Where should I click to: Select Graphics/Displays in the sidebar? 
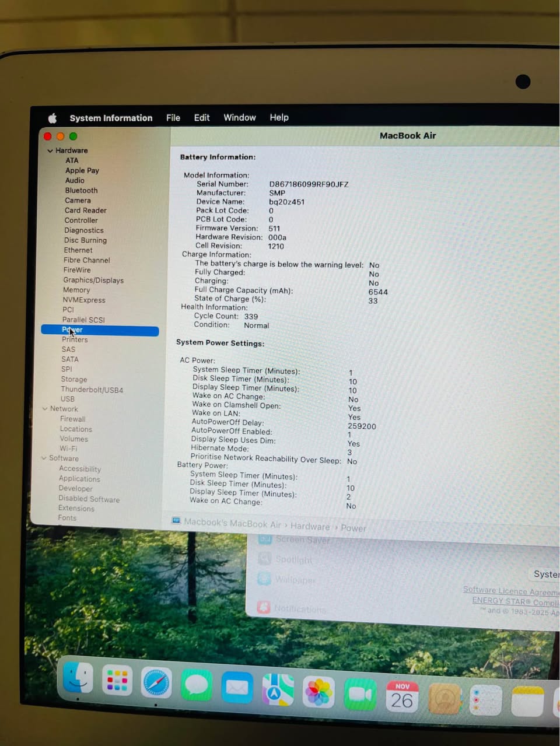point(93,280)
